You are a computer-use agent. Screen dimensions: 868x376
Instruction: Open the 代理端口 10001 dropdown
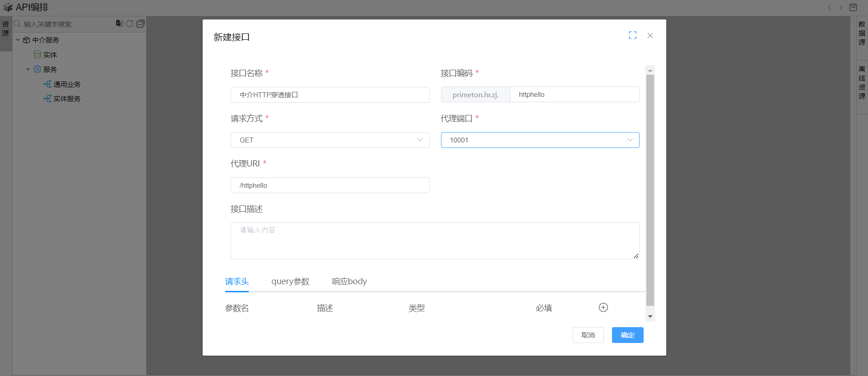point(540,140)
